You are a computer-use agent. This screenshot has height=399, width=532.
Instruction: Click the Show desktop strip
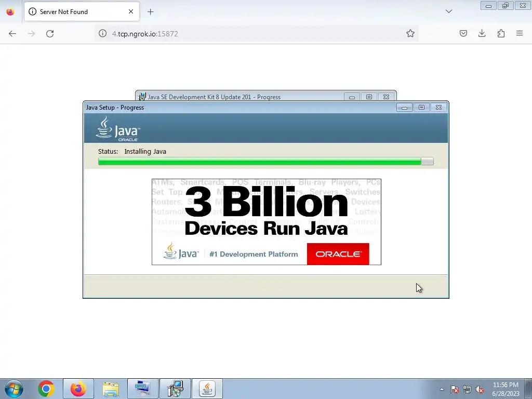(528, 389)
